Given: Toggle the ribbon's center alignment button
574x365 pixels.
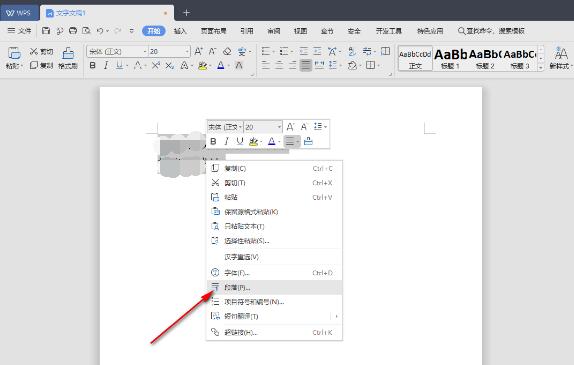Looking at the screenshot, I should click(x=279, y=66).
